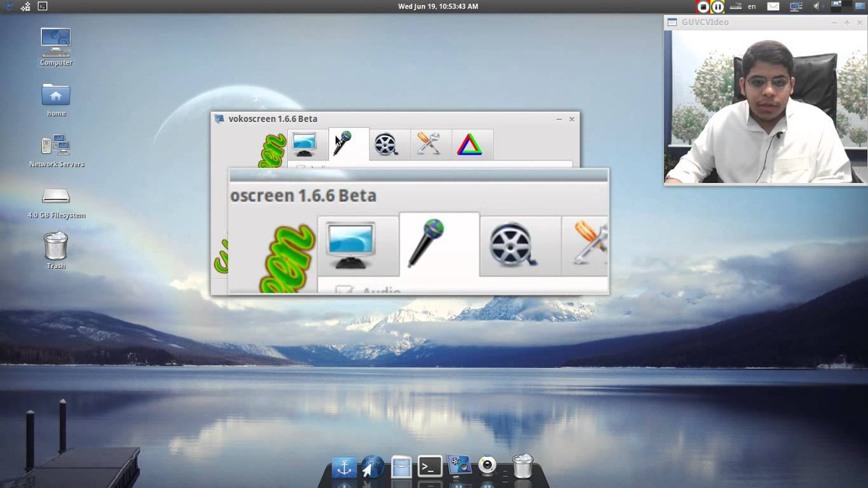Open Network Servers desktop icon

(56, 150)
